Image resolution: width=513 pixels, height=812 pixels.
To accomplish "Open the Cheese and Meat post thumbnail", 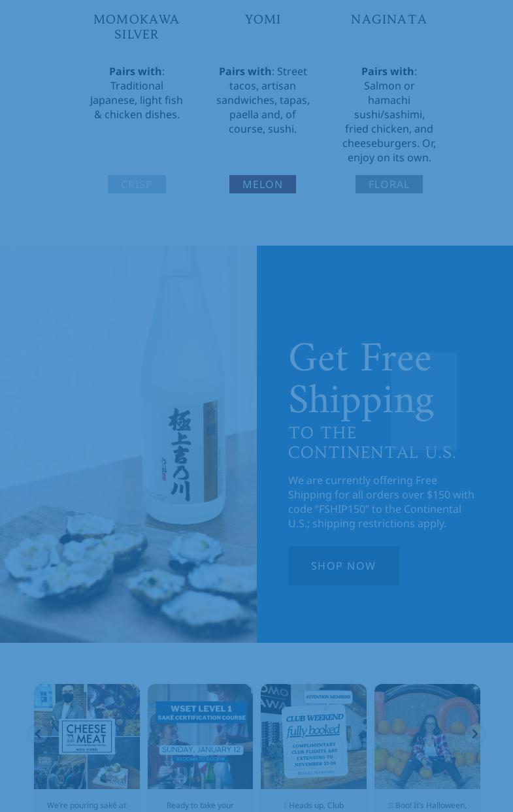I will tap(87, 736).
